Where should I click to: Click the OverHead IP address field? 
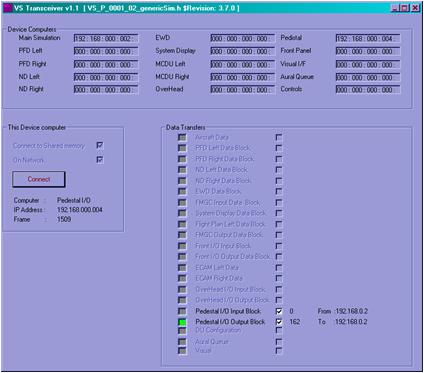coord(243,90)
